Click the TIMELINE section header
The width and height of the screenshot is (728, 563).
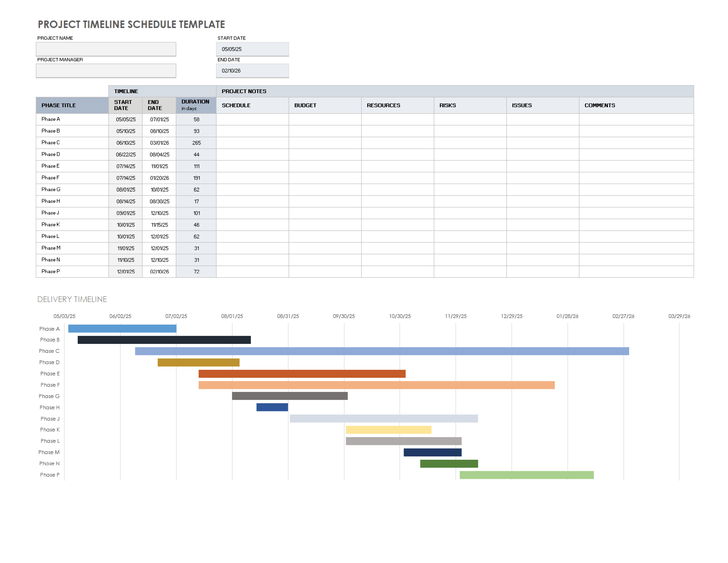coord(162,91)
